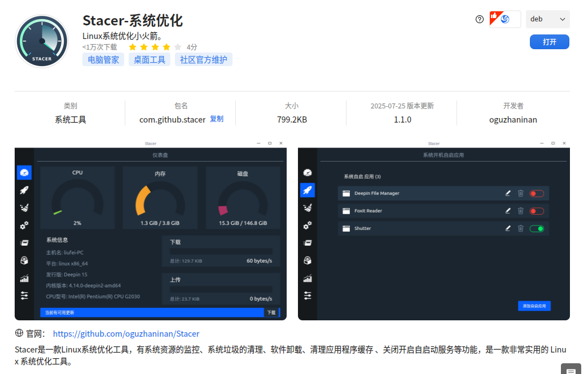Click the Settings sliders icon in dashboard screenshot
Image resolution: width=588 pixels, height=374 pixels.
24,295
